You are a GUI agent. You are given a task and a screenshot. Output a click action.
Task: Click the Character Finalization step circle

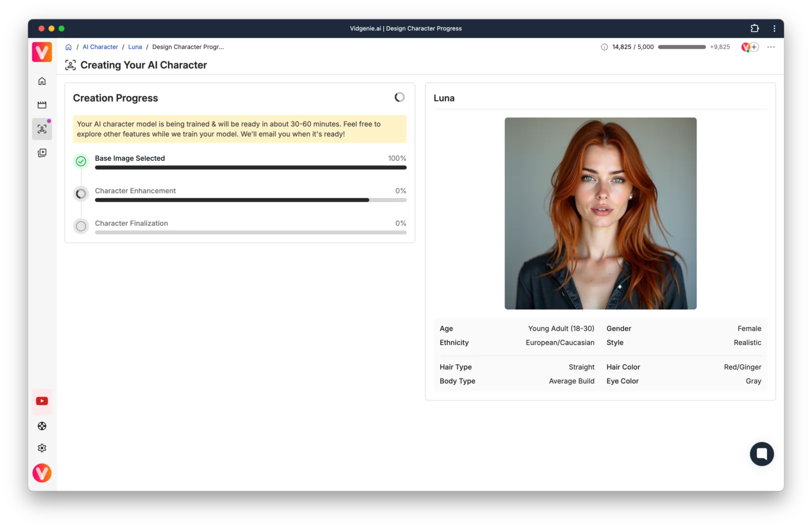pos(81,226)
